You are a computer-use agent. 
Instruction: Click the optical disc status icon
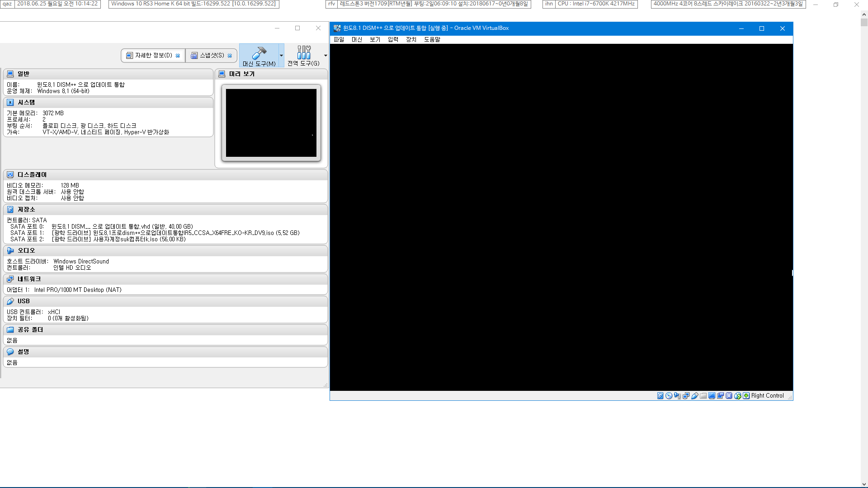pos(669,396)
